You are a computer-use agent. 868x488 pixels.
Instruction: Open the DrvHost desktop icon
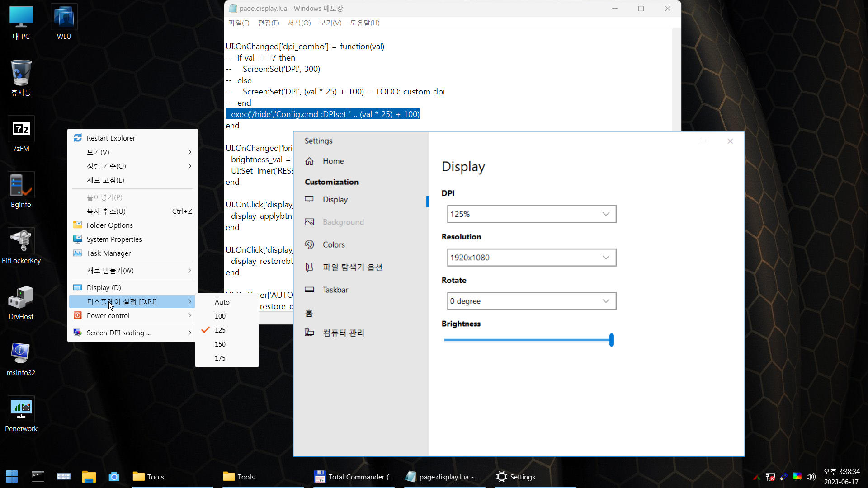coord(21,302)
